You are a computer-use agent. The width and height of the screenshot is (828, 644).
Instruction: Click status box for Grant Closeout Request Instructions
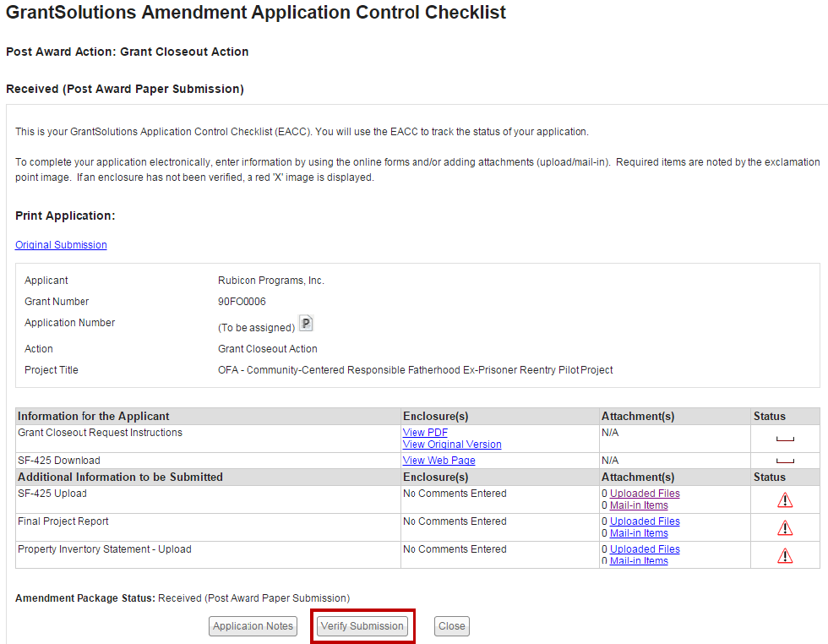(x=785, y=439)
